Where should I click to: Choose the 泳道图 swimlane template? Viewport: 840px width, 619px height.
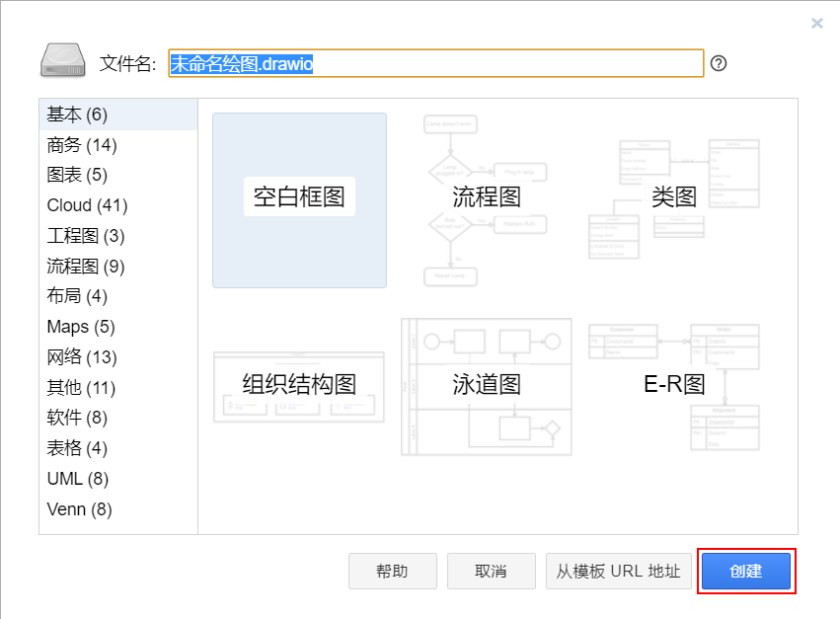tap(487, 387)
